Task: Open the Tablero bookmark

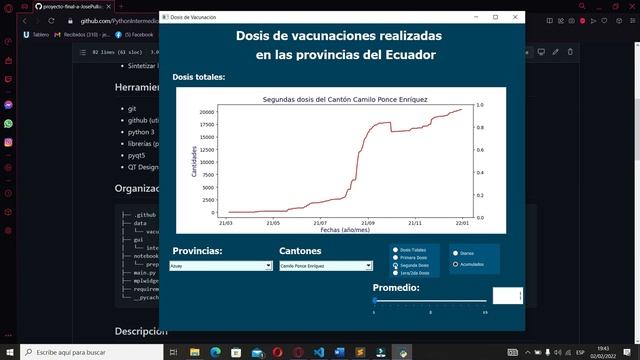Action: (36, 35)
